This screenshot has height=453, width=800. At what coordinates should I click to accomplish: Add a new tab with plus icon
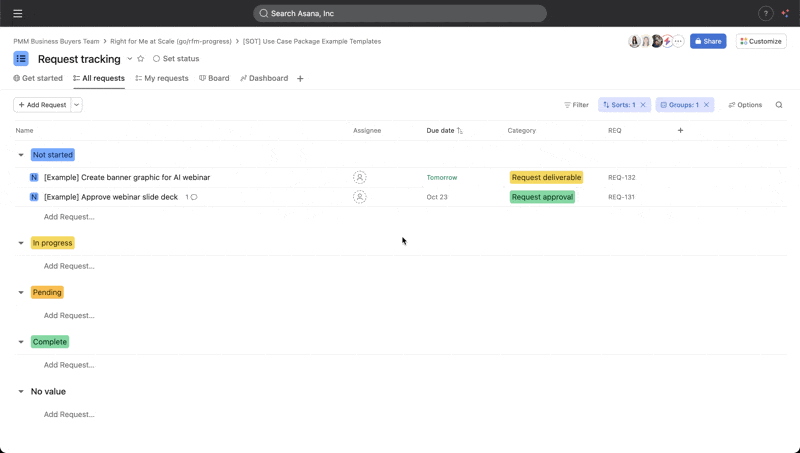[x=300, y=79]
